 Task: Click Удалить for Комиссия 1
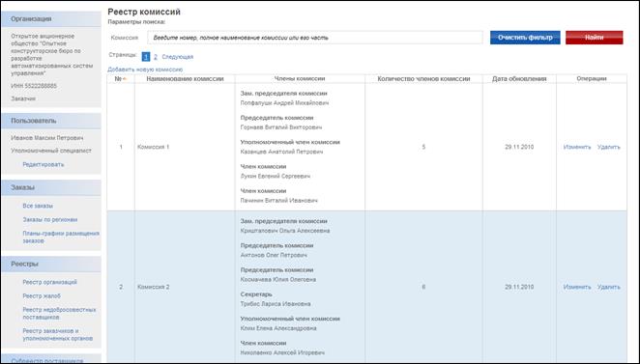[x=608, y=147]
